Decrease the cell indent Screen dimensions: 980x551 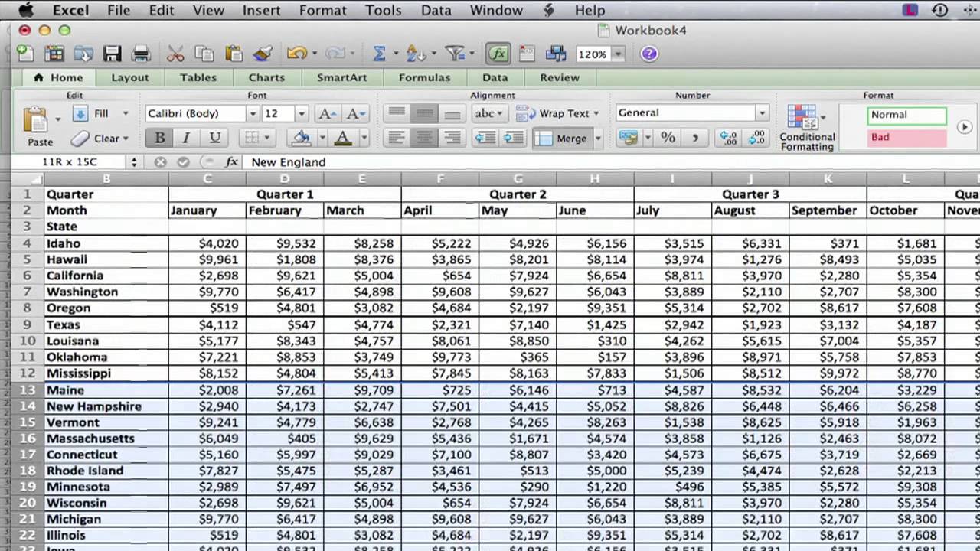pyautogui.click(x=485, y=138)
